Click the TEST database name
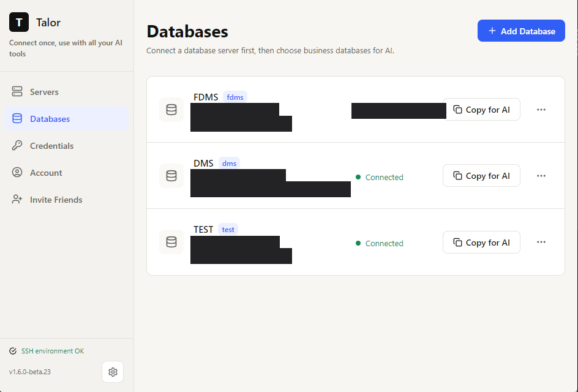578x392 pixels. tap(203, 229)
